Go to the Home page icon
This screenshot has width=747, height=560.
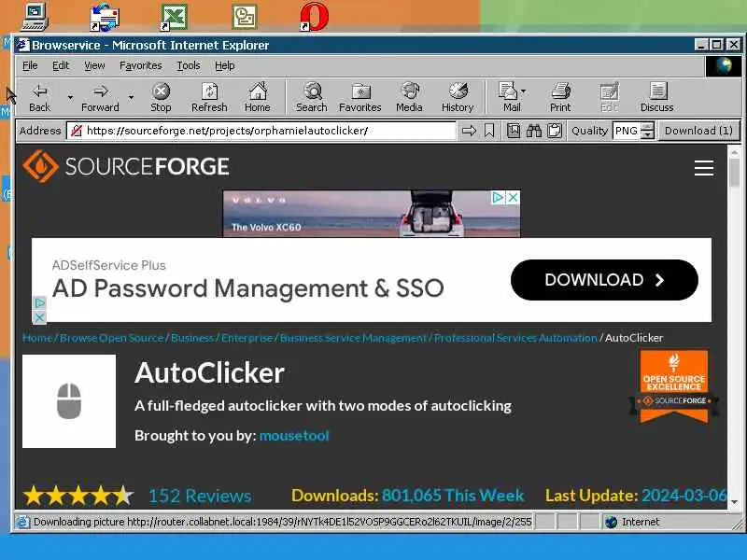coord(258,98)
